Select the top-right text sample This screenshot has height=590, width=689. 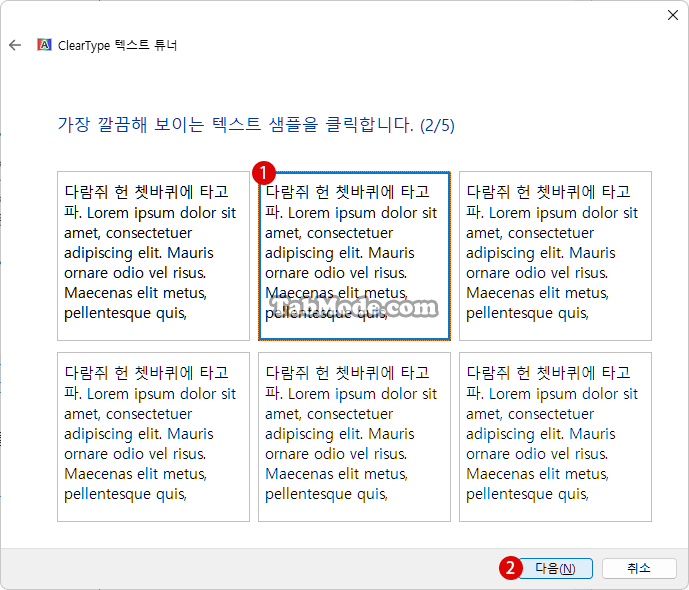click(x=555, y=256)
